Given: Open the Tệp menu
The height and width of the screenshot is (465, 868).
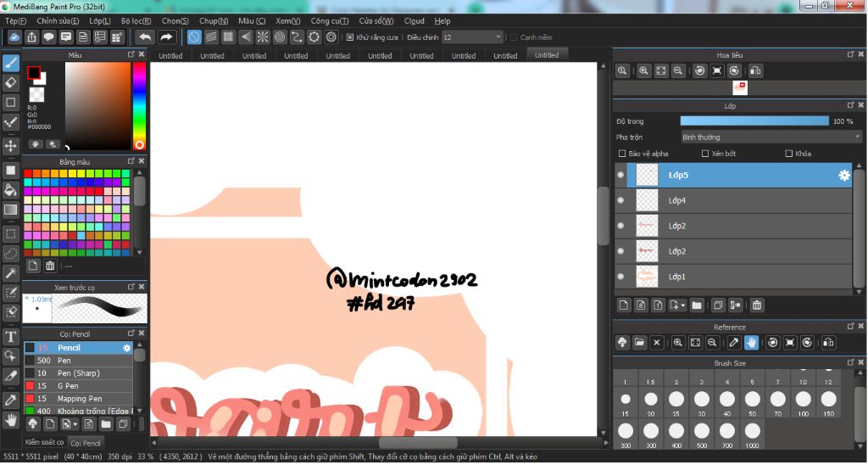Looking at the screenshot, I should [x=15, y=21].
